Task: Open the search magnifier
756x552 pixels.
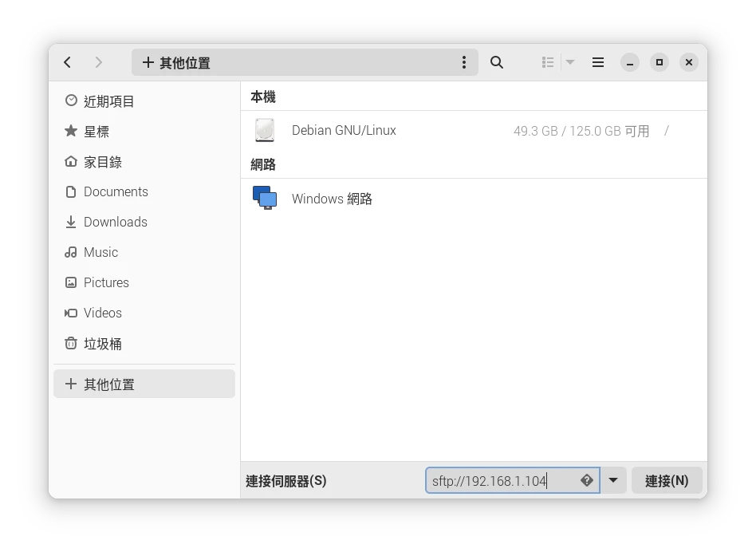Action: (497, 62)
